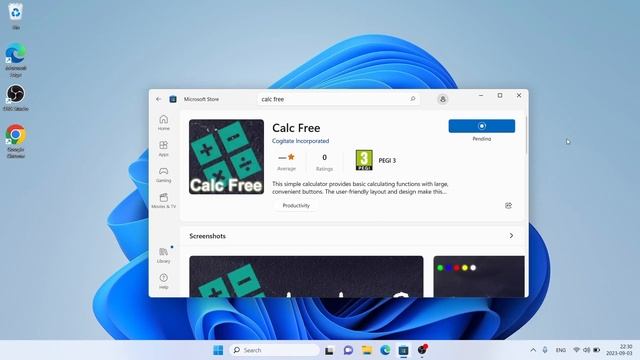
Task: Open the Recycle Bin on desktop
Action: 16,16
